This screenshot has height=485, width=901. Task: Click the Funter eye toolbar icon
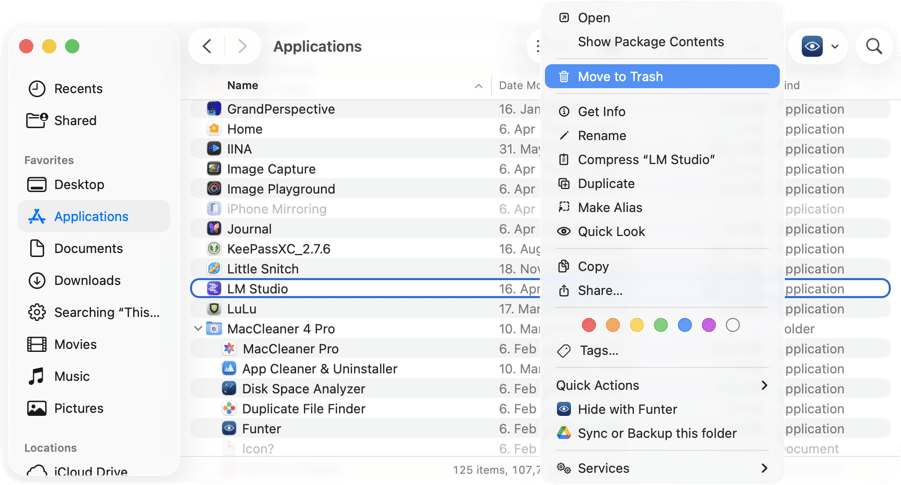pos(812,46)
